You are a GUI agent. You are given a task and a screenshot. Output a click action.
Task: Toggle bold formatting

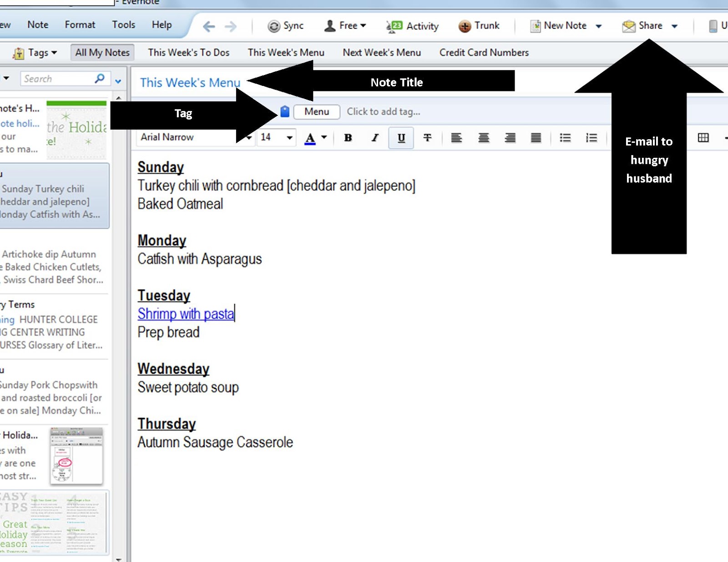click(x=348, y=138)
